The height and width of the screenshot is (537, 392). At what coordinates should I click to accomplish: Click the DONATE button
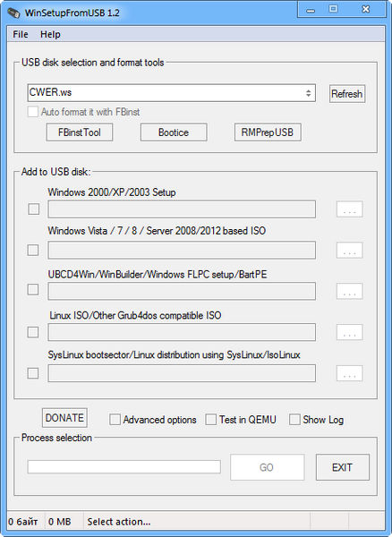tap(64, 418)
